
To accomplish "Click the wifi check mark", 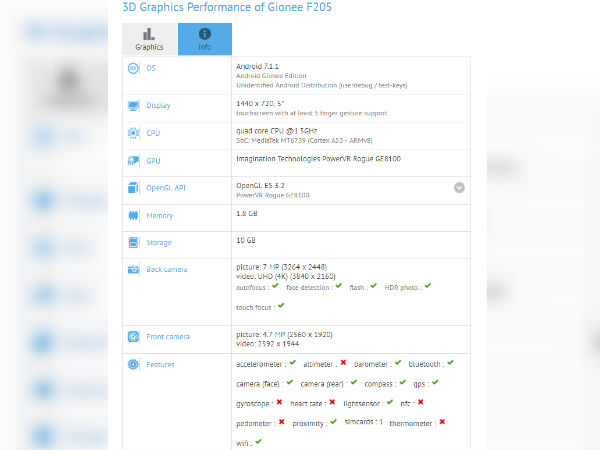I will (x=259, y=442).
